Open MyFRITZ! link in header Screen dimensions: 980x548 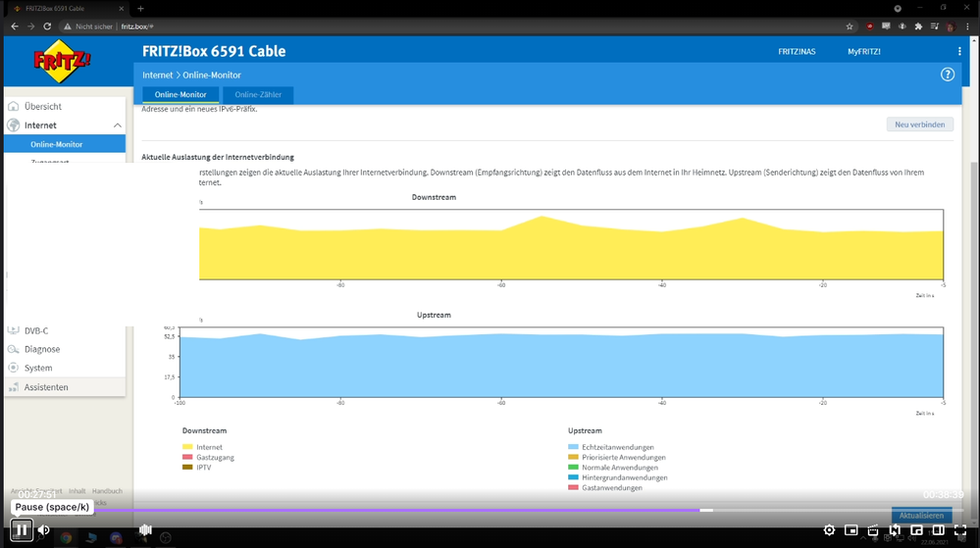point(863,52)
